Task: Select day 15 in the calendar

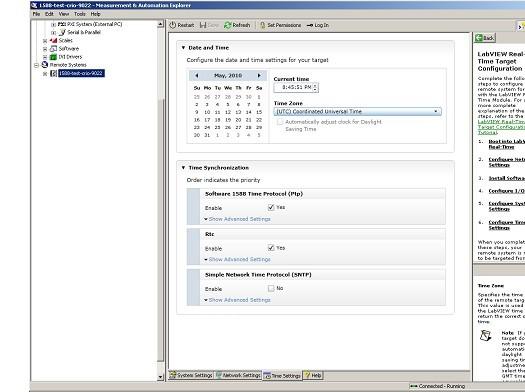Action: tap(259, 112)
